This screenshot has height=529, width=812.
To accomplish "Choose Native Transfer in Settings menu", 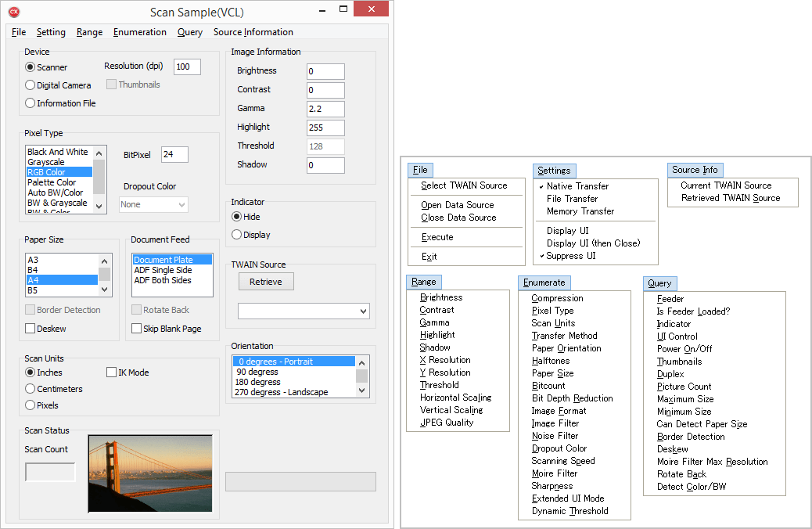I will pyautogui.click(x=577, y=186).
